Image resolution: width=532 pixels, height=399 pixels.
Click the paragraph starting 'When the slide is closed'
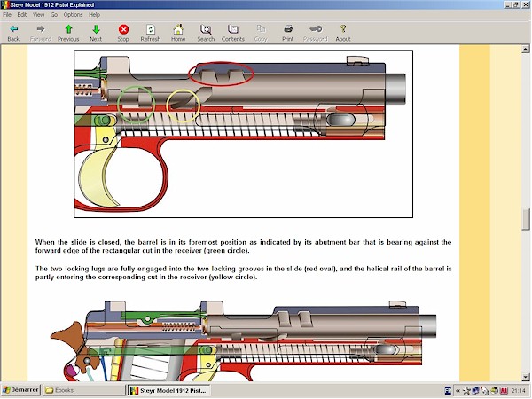243,246
